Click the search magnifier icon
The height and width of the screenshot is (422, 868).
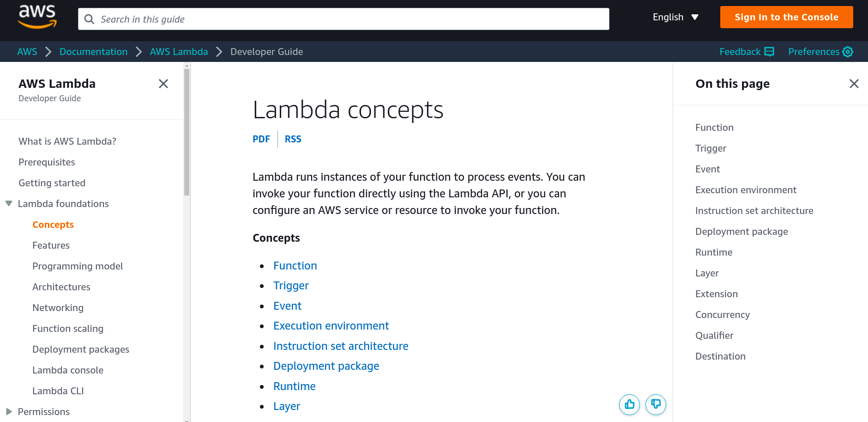pyautogui.click(x=90, y=19)
